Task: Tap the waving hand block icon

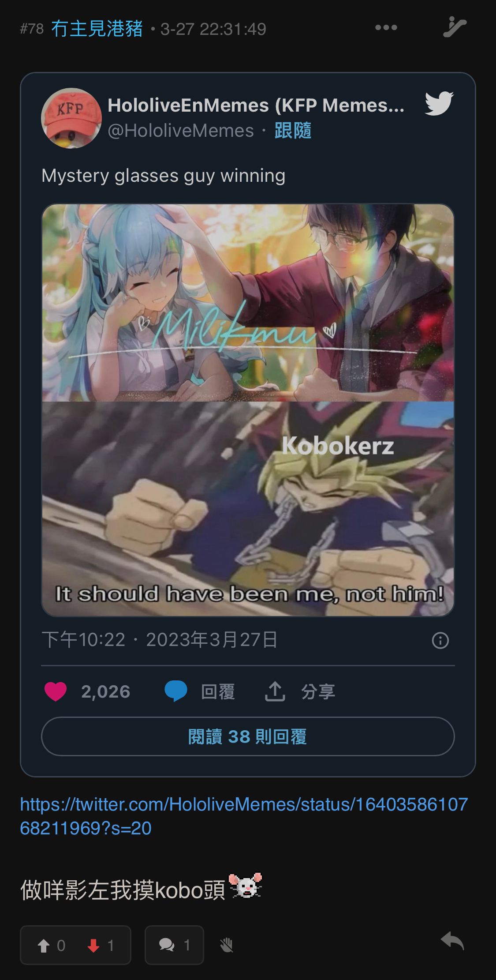Action: click(x=227, y=945)
